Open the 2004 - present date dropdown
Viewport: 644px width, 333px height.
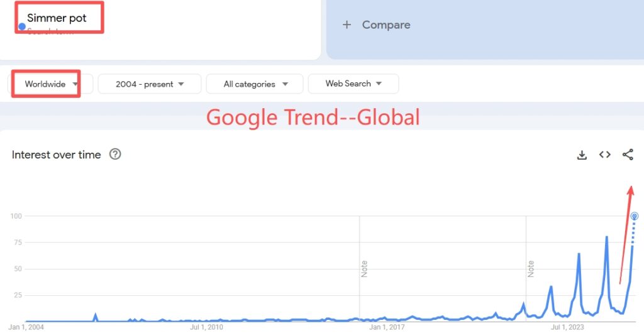tap(150, 84)
